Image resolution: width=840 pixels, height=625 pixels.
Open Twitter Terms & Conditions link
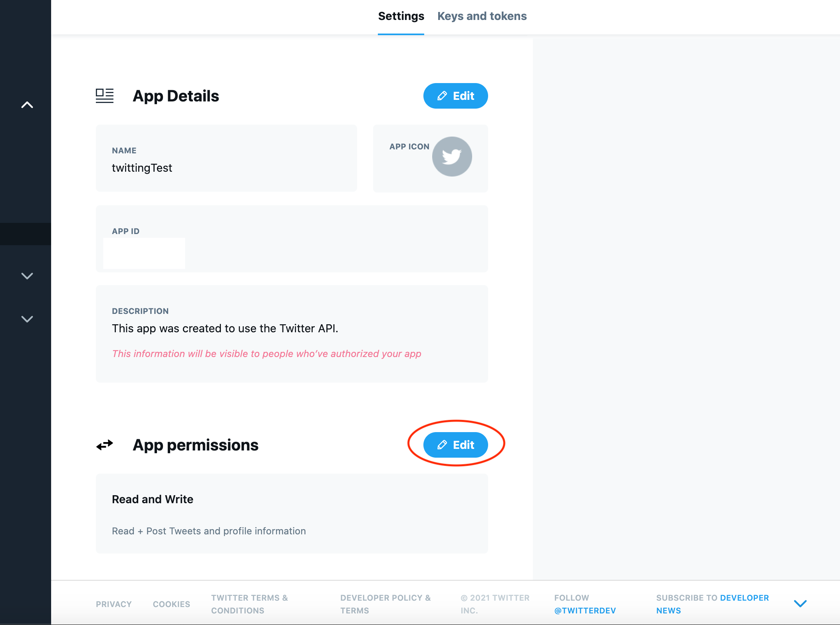click(249, 604)
